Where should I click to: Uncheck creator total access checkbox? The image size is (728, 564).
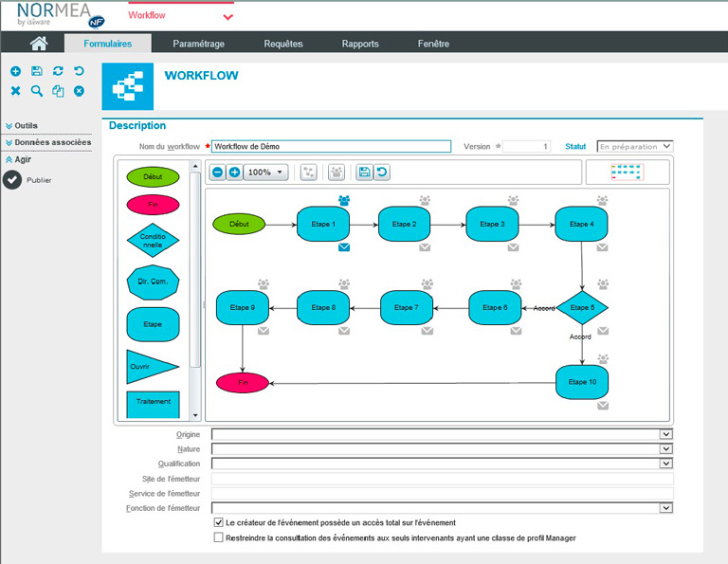[x=219, y=522]
